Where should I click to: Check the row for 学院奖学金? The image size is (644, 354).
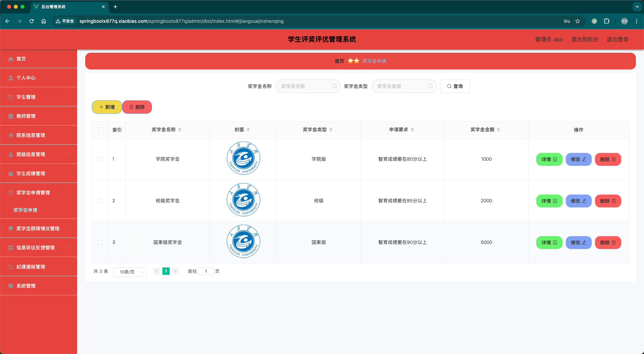click(100, 159)
